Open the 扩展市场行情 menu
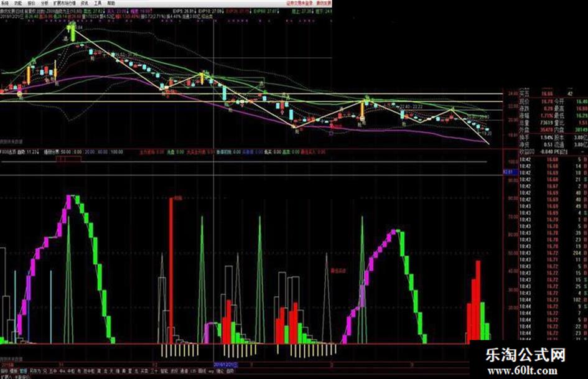Image resolution: width=588 pixels, height=379 pixels. [x=64, y=3]
